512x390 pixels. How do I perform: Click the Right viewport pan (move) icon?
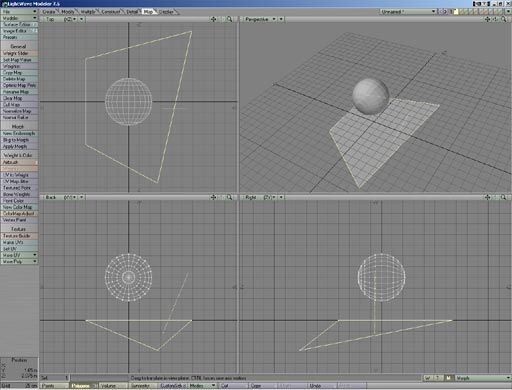click(x=487, y=197)
